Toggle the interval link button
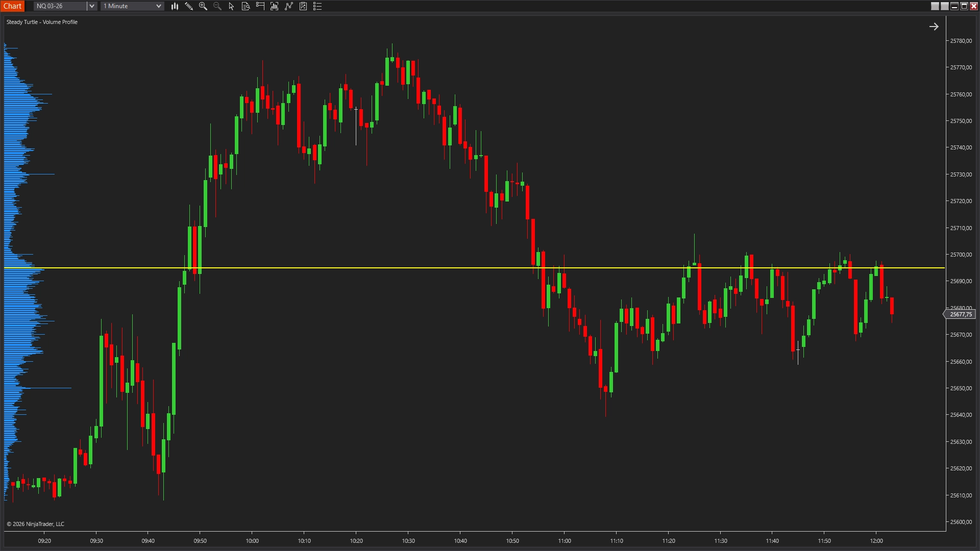This screenshot has width=980, height=551. click(945, 6)
